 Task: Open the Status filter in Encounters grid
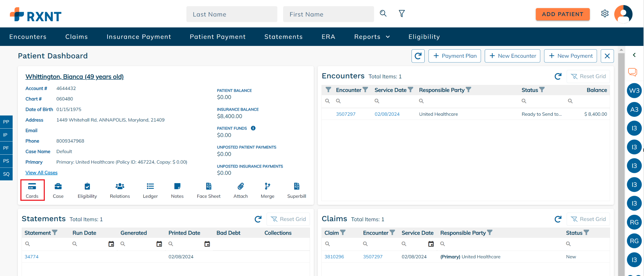coord(542,90)
